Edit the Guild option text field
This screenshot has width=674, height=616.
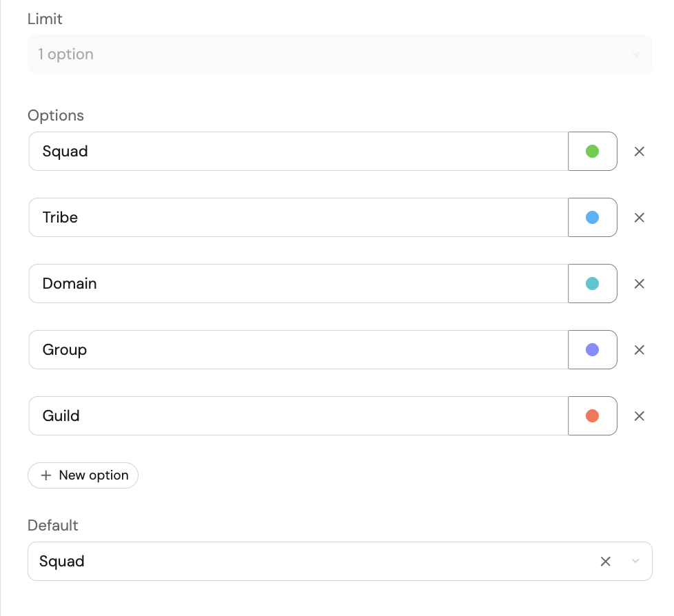click(298, 416)
